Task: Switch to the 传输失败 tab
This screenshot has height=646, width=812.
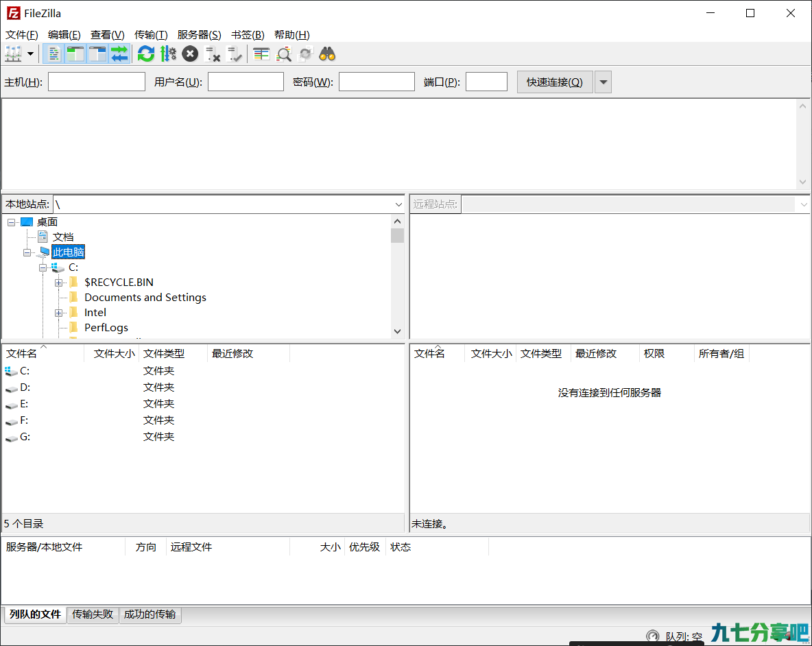Action: coord(93,614)
